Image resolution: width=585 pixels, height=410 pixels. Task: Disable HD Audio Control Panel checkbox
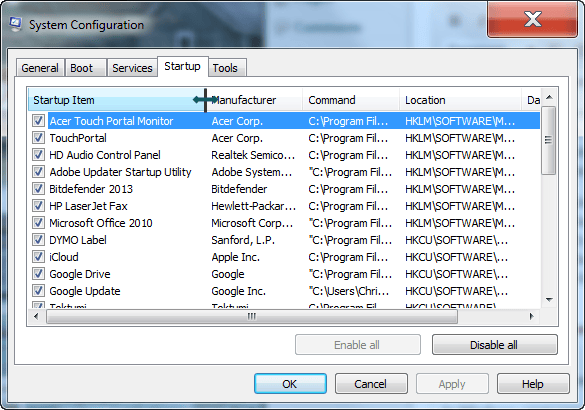point(38,154)
